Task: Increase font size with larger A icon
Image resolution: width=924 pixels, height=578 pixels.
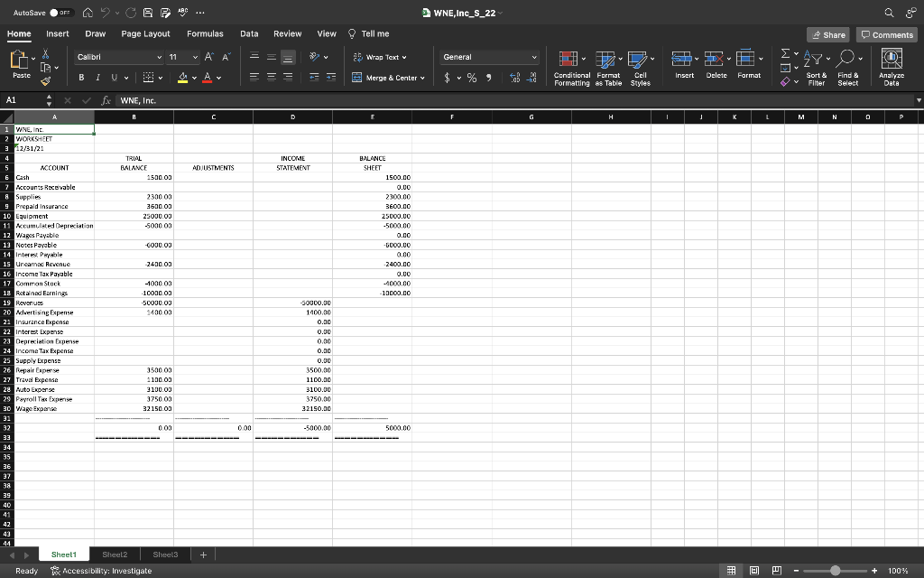Action: [208, 57]
